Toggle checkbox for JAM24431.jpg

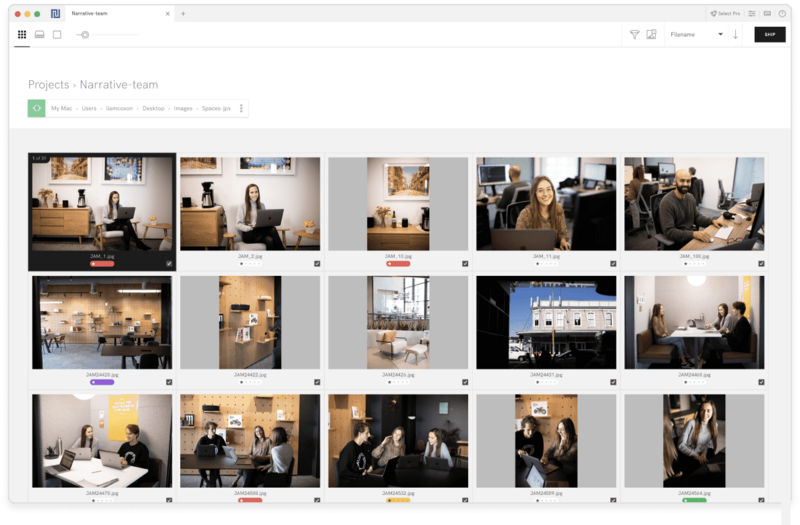click(x=613, y=382)
